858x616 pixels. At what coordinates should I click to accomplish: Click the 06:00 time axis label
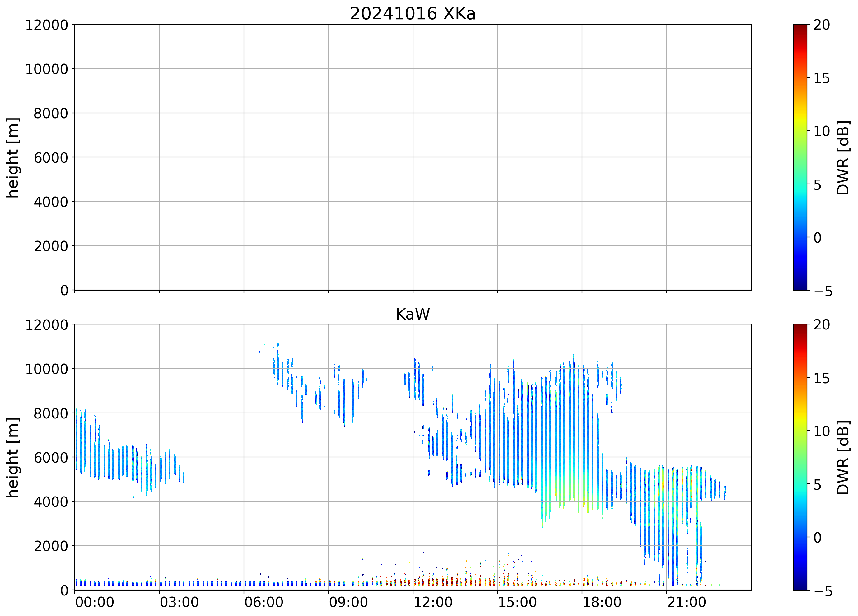pos(264,602)
